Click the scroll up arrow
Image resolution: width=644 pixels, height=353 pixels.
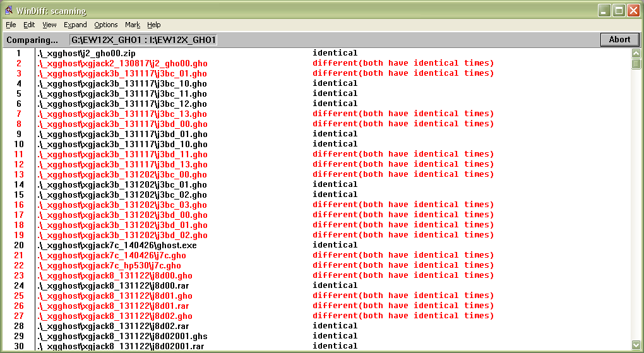click(636, 54)
